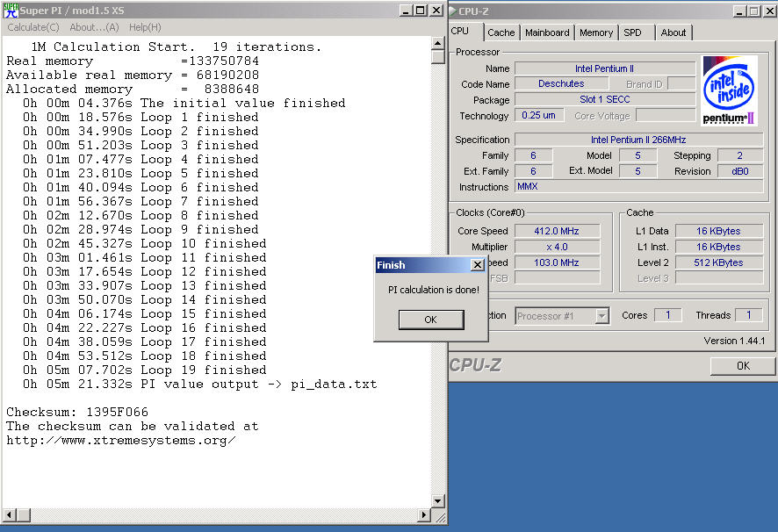Minimize the CPU-Z window
778x532 pixels.
click(x=739, y=11)
